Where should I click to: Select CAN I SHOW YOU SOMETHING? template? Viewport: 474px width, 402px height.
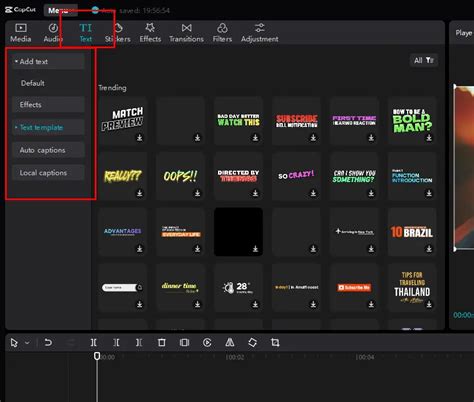pos(354,175)
